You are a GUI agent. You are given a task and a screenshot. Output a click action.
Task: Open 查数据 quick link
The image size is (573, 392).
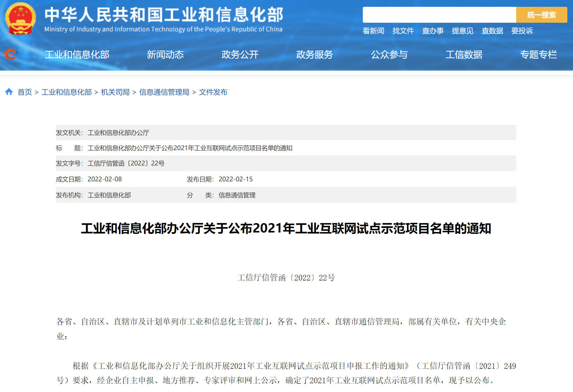coord(492,31)
